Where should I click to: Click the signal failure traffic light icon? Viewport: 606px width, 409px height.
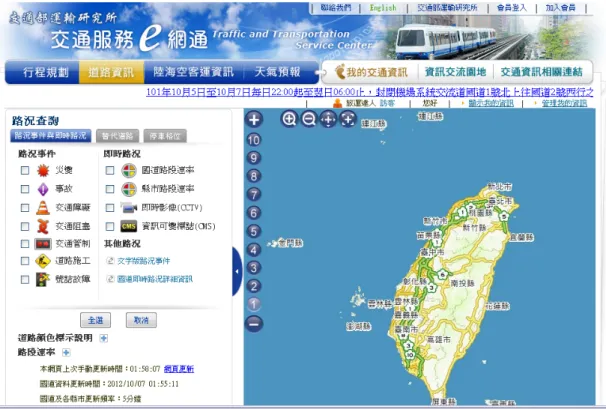tap(43, 279)
